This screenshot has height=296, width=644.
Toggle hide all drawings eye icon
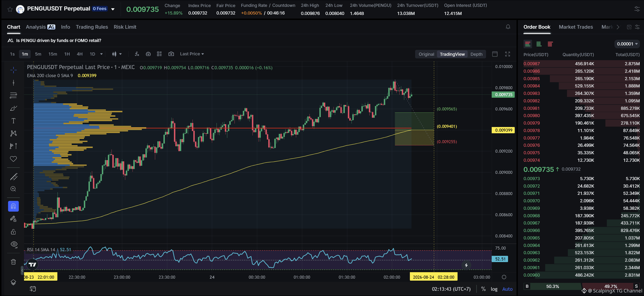click(x=14, y=244)
